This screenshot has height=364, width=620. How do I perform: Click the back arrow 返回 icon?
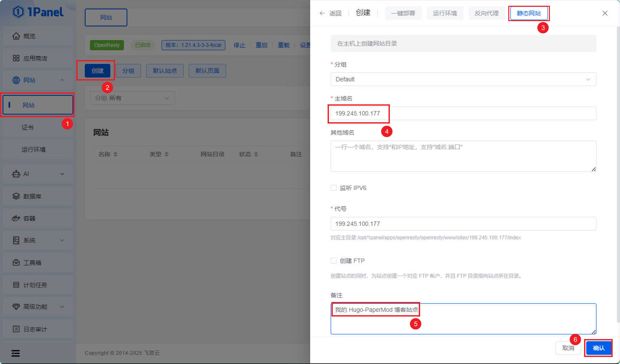click(x=322, y=13)
